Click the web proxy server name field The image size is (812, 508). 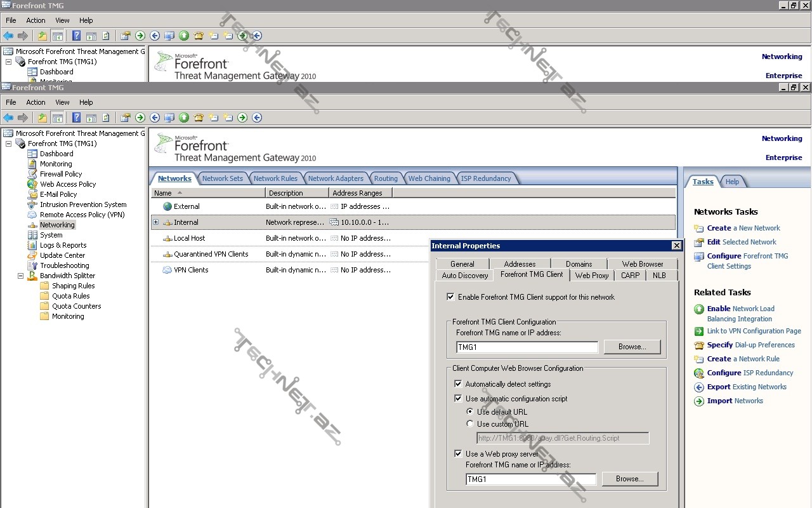[x=530, y=479]
